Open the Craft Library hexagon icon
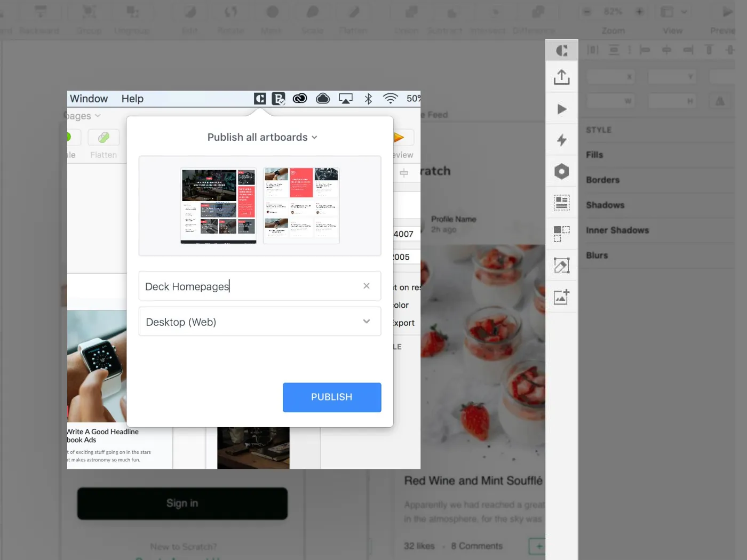Viewport: 747px width, 560px height. (x=561, y=172)
